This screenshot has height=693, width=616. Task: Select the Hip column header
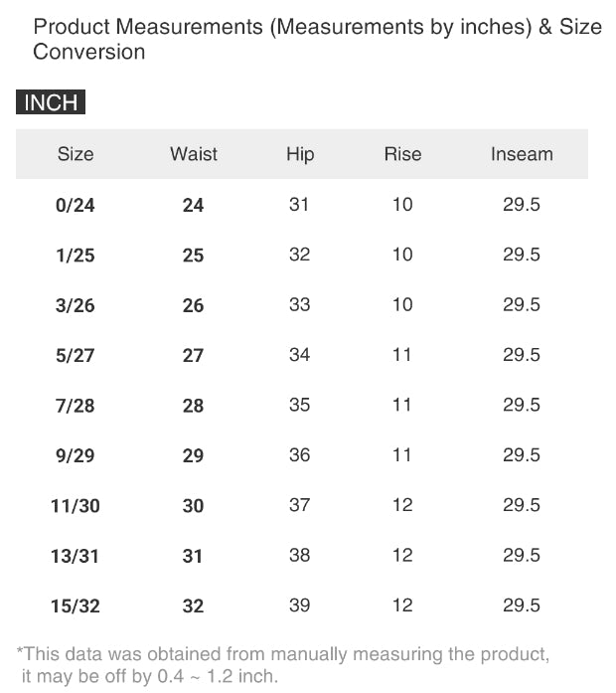pos(300,154)
